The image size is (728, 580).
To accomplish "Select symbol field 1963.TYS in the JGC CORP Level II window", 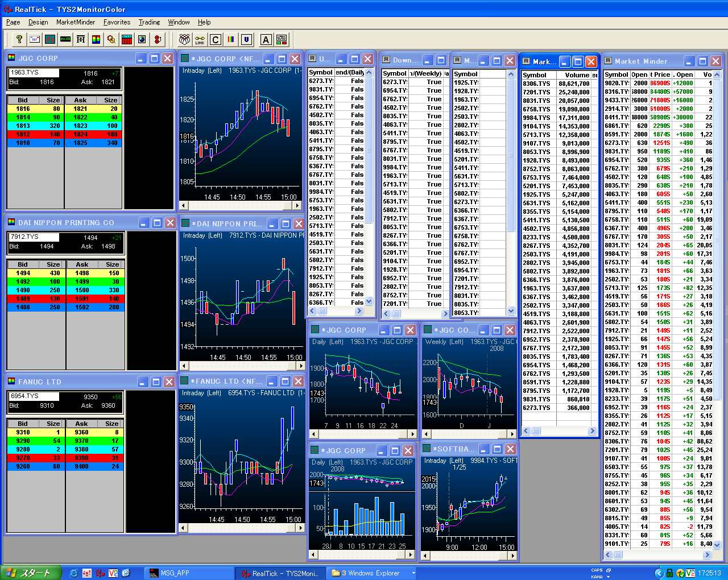I will 34,73.
